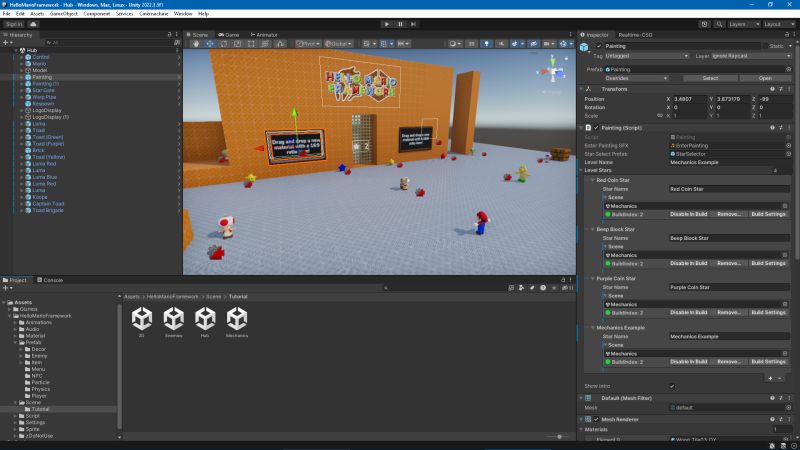Toggle the Show Intro checkbox
This screenshot has width=800, height=450.
[672, 386]
